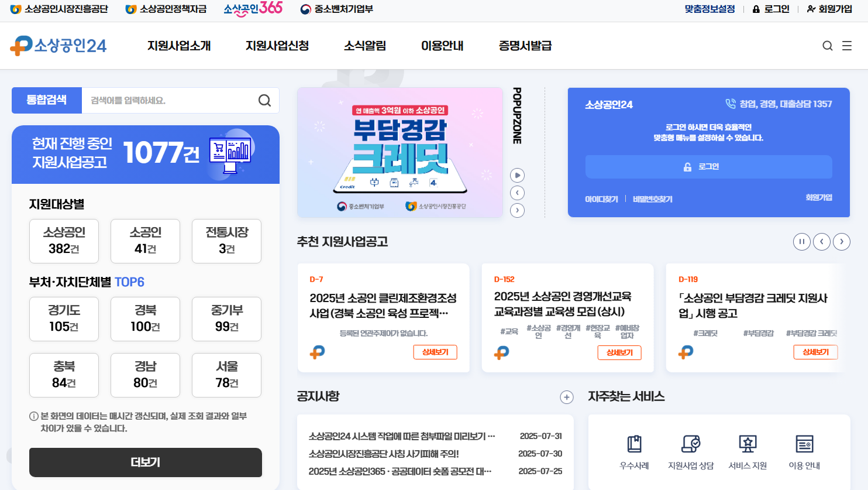Go to next 추천 지원사업공고 card
Viewport: 868px width, 490px height.
[x=842, y=241]
